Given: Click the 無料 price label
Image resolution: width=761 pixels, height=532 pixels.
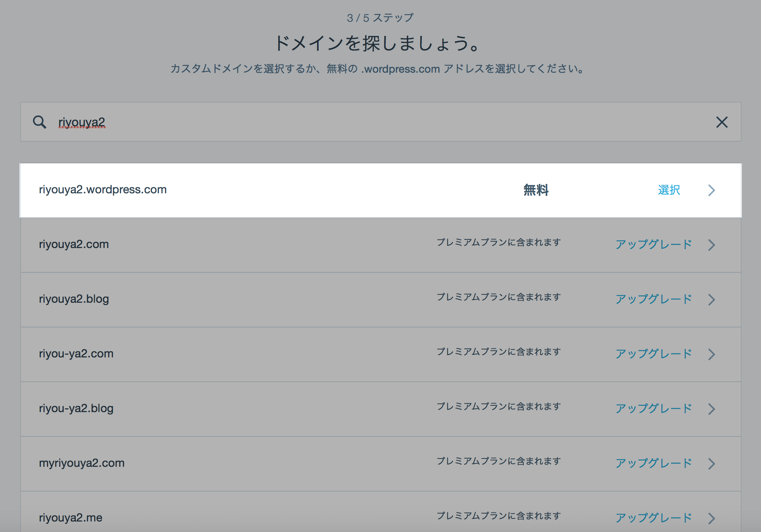Looking at the screenshot, I should point(536,190).
